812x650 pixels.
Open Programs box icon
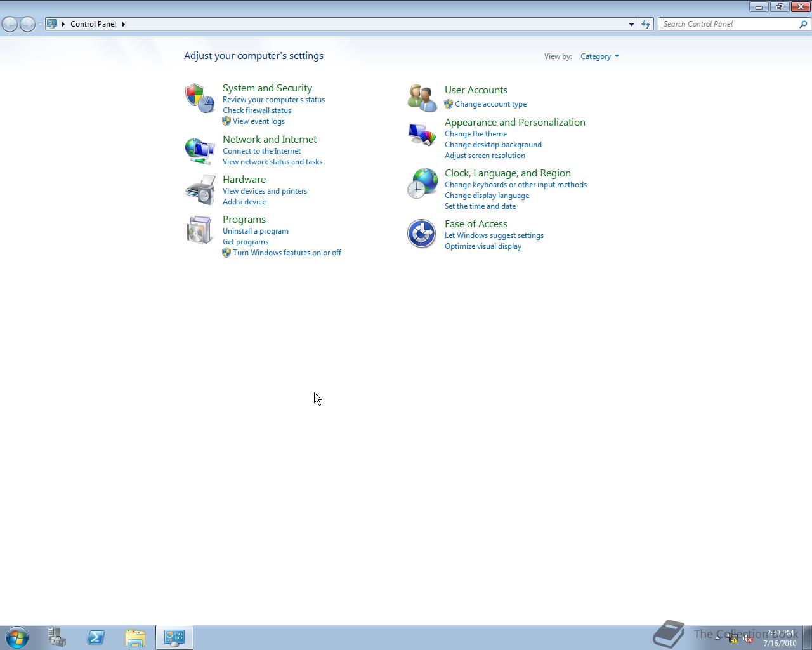point(200,230)
